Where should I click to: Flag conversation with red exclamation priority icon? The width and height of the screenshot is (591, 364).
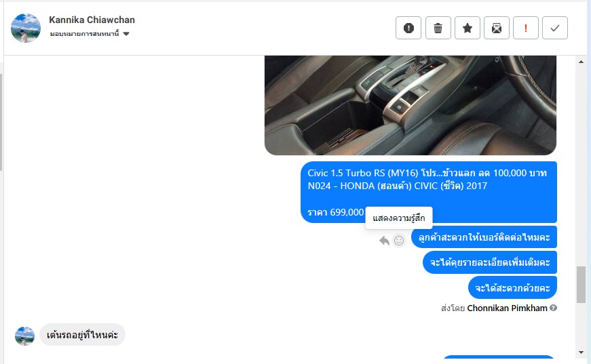coord(526,28)
